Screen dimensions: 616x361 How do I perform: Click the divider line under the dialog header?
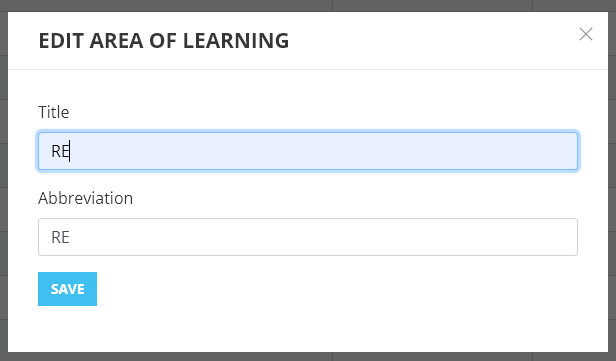point(308,70)
